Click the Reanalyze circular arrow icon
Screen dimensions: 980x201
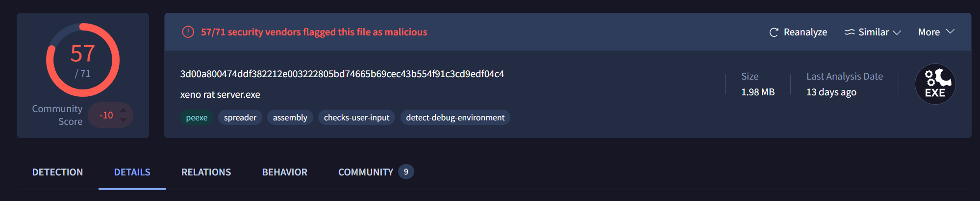pos(774,32)
